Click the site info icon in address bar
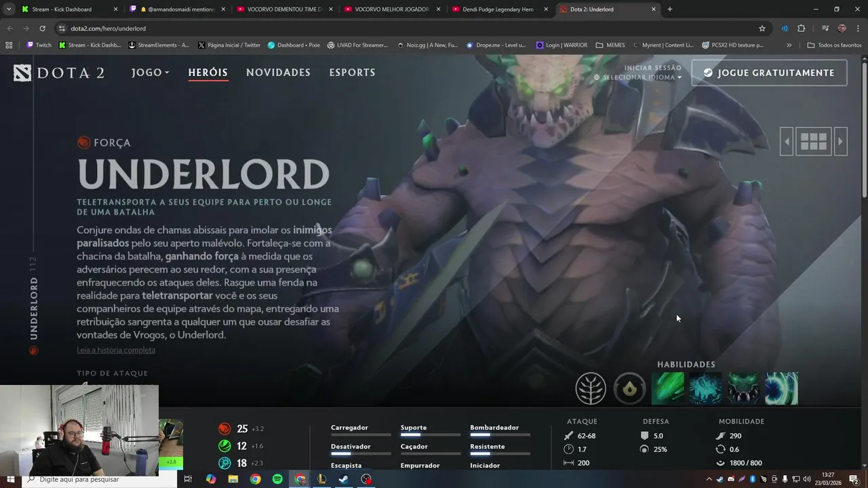868x488 pixels. pos(62,28)
